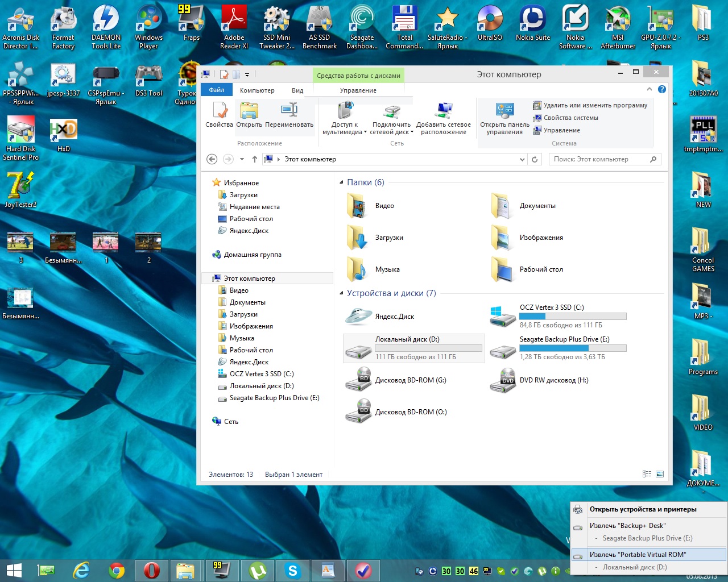728x582 pixels.
Task: Open the Quick Access Toolbar customize arrow
Action: point(247,74)
